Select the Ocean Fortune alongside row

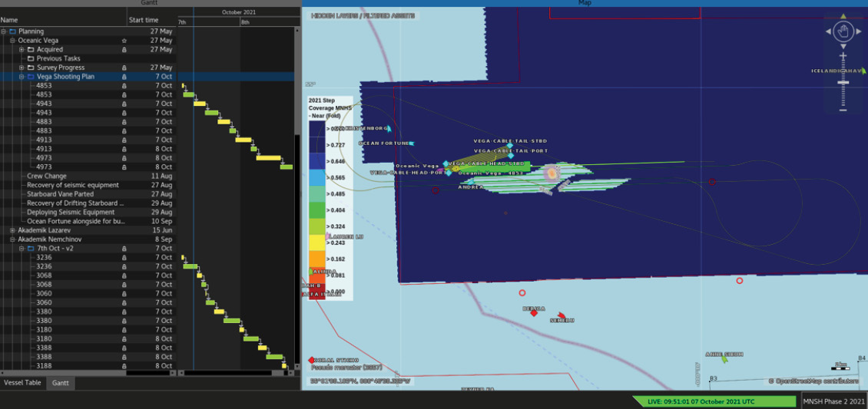pos(88,222)
